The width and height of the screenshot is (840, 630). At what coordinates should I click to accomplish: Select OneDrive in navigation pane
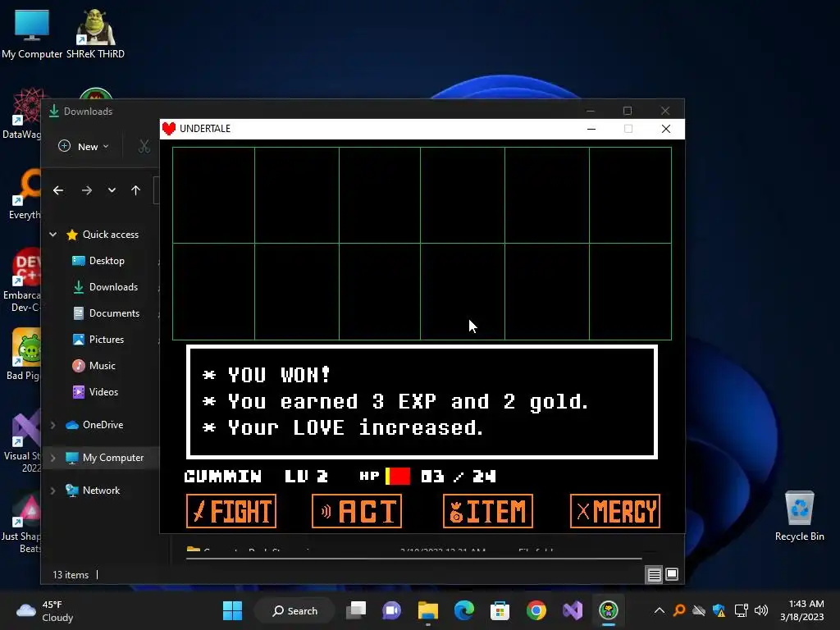[103, 425]
